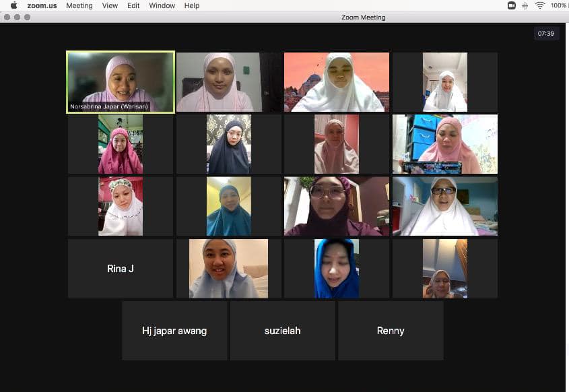Click the full-screen window button

point(27,17)
